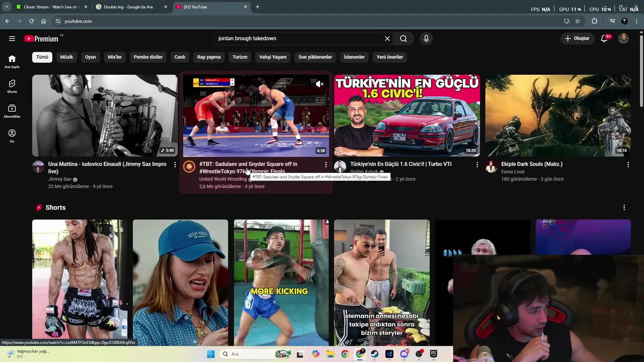The image size is (644, 362).
Task: Open options for Ekiple Dark Souls video
Action: [x=628, y=164]
